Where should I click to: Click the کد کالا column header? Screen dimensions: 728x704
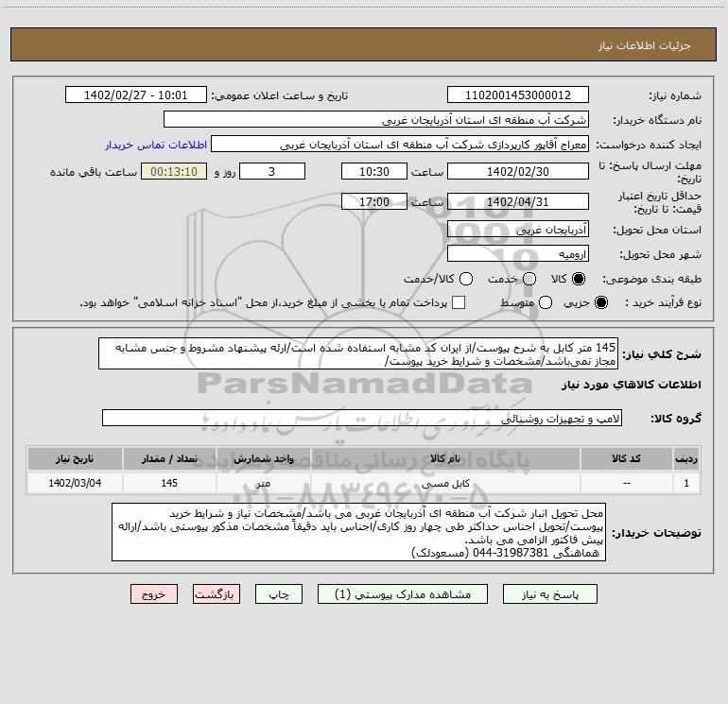tap(626, 458)
